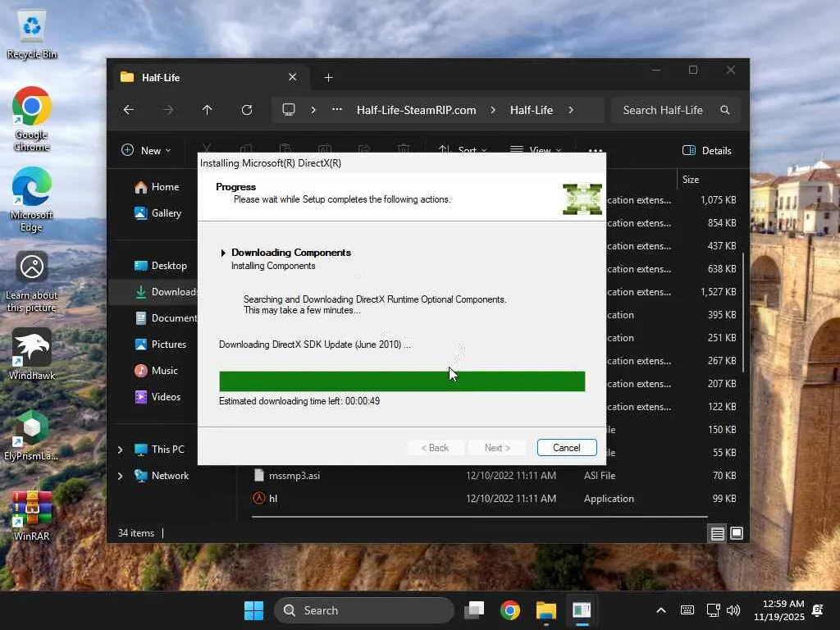Open WinRAR desktop shortcut
Screen dimensions: 840x630
(x=32, y=515)
